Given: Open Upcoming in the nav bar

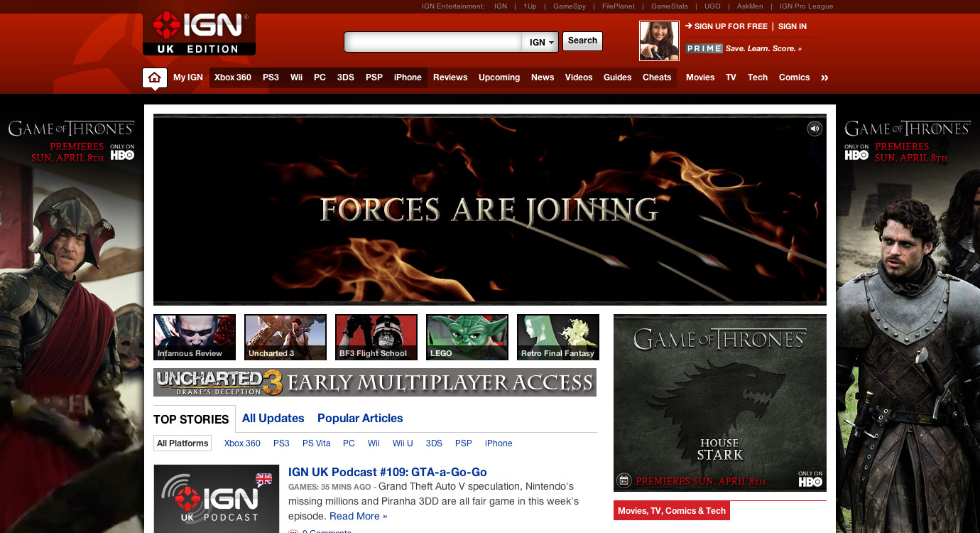Looking at the screenshot, I should click(499, 77).
